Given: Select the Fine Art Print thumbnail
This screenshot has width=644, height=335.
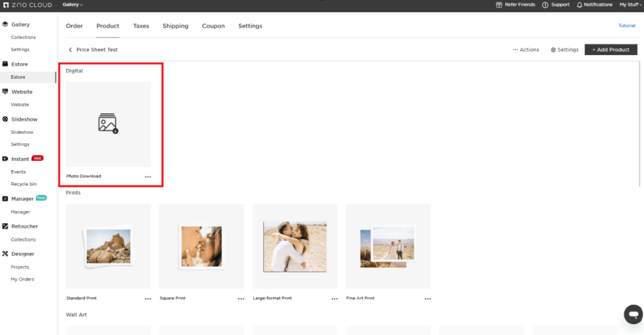Looking at the screenshot, I should point(388,246).
